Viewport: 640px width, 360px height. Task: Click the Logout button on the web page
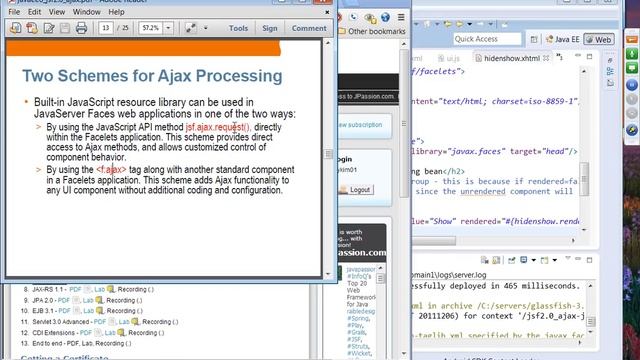(356, 190)
